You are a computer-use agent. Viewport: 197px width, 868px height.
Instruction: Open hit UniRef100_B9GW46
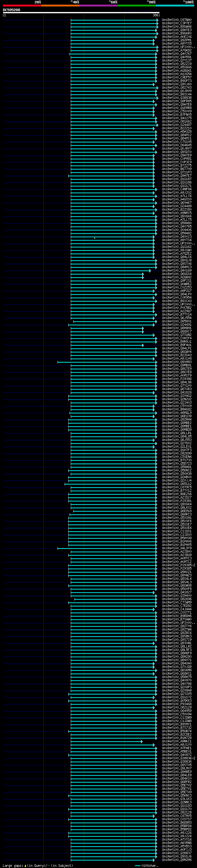[177, 26]
